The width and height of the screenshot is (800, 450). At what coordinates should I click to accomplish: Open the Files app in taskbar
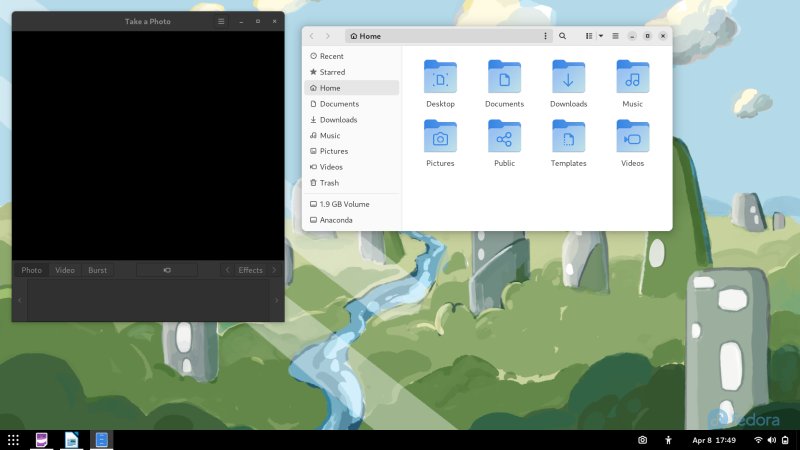[x=102, y=439]
